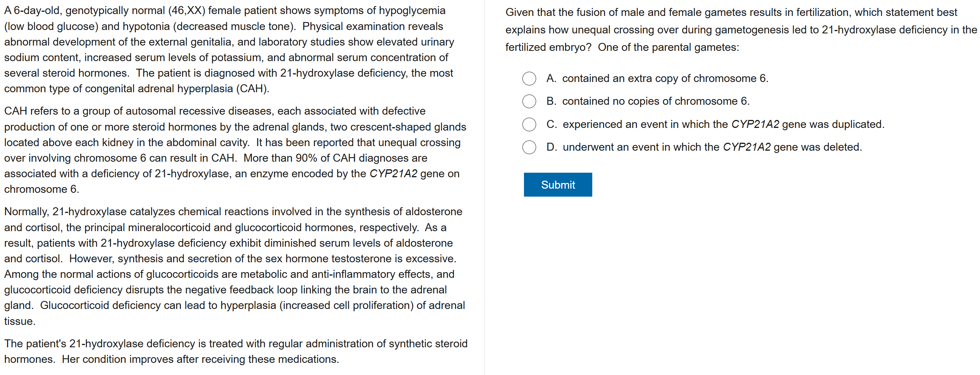980x375 pixels.
Task: Click the 'A.' letter label of first option
Action: [551, 79]
